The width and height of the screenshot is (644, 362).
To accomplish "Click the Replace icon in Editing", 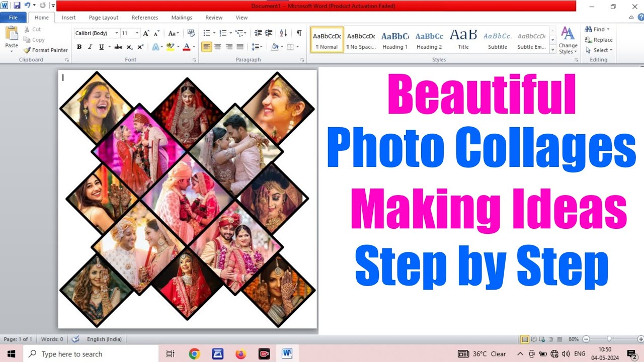I will [588, 40].
